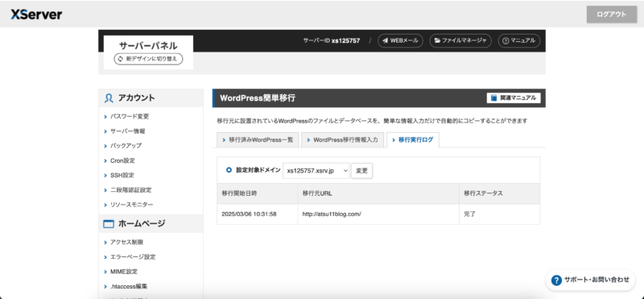Click the refresh icon in 新デザインに切り替え
644x299 pixels.
coord(120,59)
